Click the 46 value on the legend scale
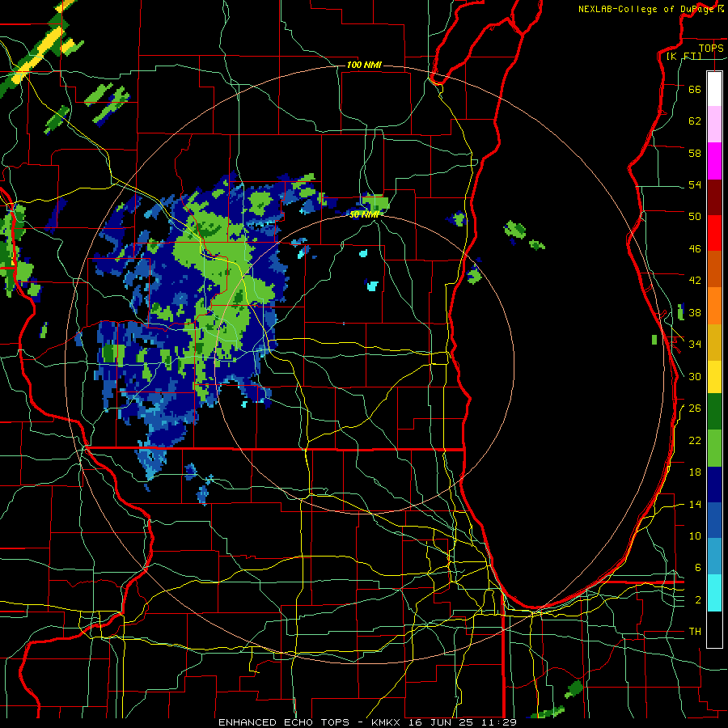 (x=695, y=249)
